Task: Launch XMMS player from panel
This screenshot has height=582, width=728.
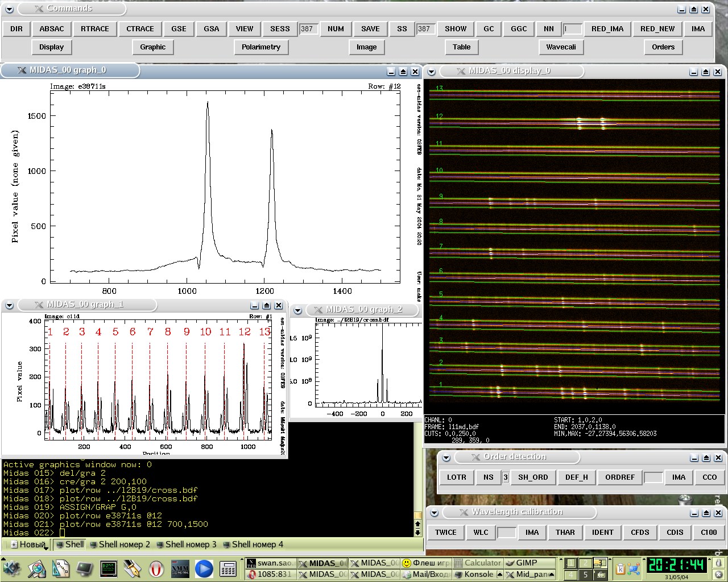Action: 180,568
